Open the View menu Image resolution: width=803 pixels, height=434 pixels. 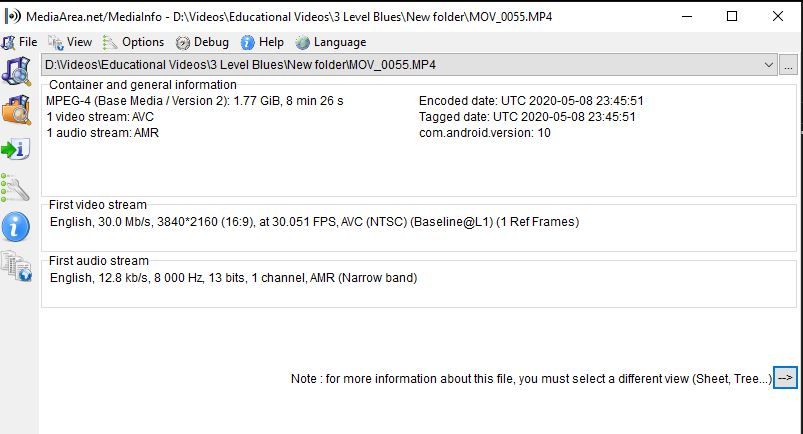point(71,42)
